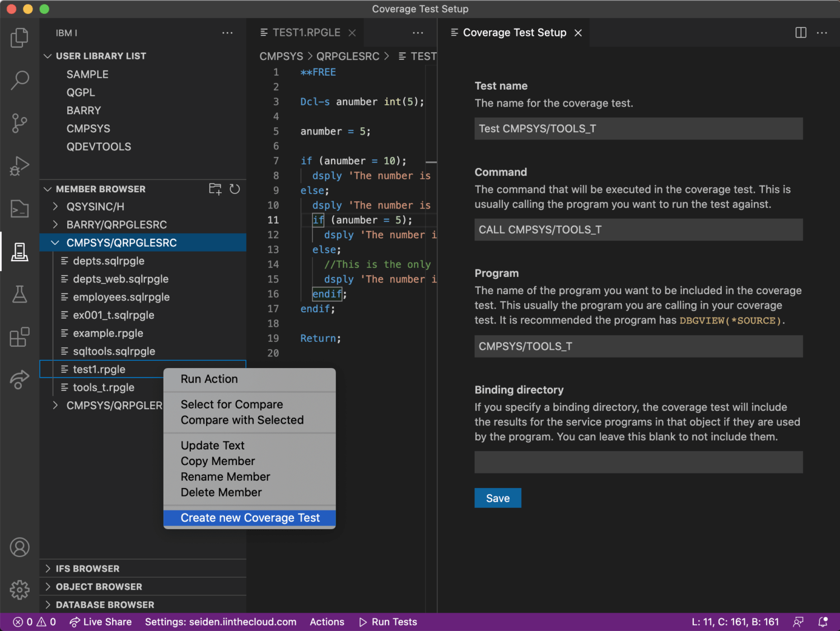840x631 pixels.
Task: Open the Live Share activity bar icon
Action: coord(20,379)
